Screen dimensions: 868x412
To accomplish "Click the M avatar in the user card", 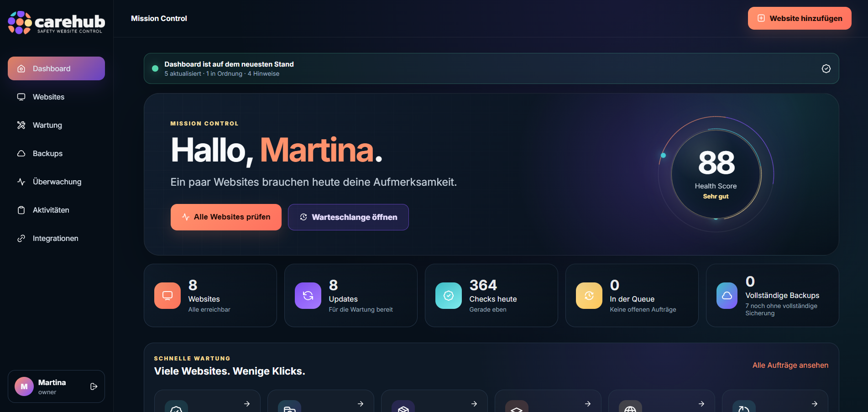I will [24, 386].
